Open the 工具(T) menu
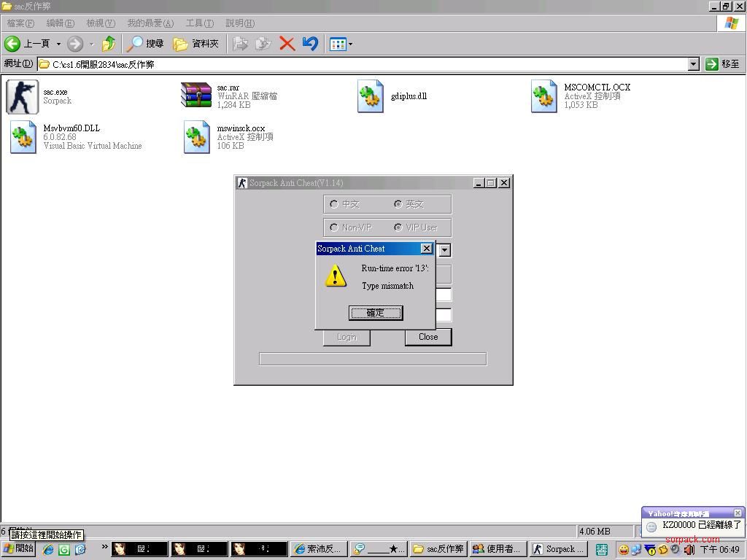 point(199,23)
